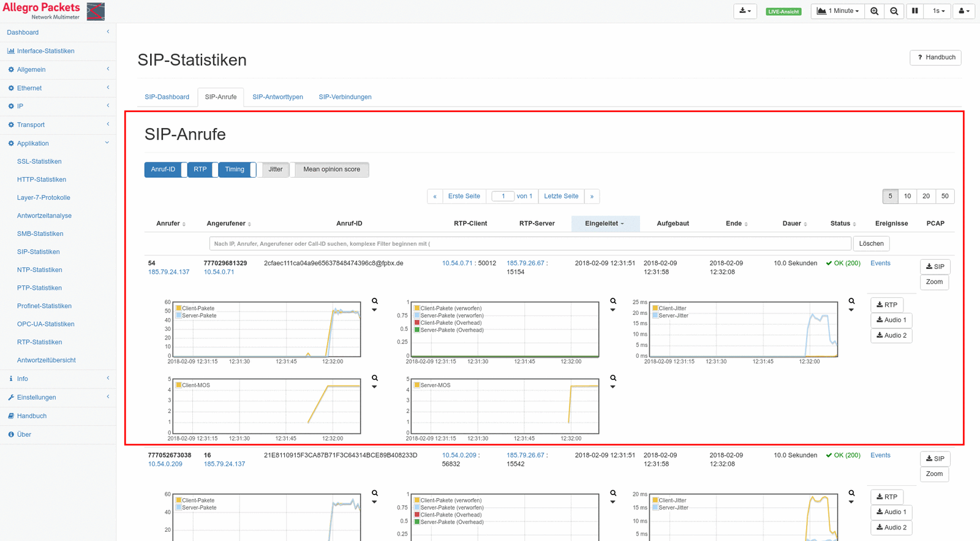Toggle the Jitter column group
The height and width of the screenshot is (541, 980).
point(275,170)
